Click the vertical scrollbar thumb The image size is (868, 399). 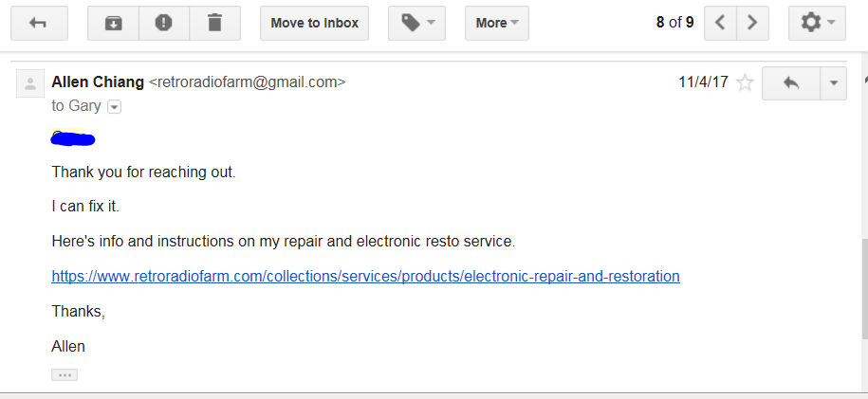click(x=864, y=289)
